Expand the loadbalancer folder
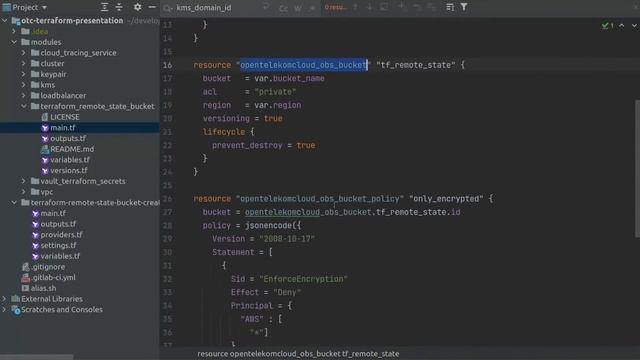 tap(24, 96)
